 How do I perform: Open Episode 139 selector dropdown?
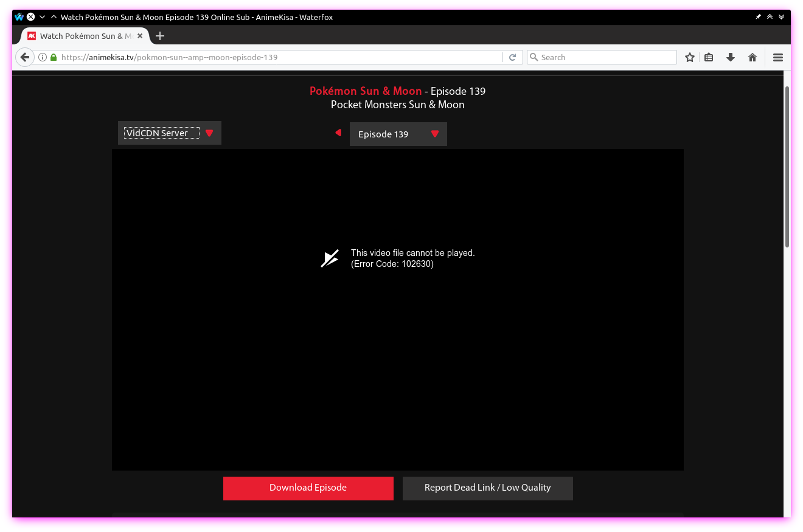pyautogui.click(x=398, y=134)
